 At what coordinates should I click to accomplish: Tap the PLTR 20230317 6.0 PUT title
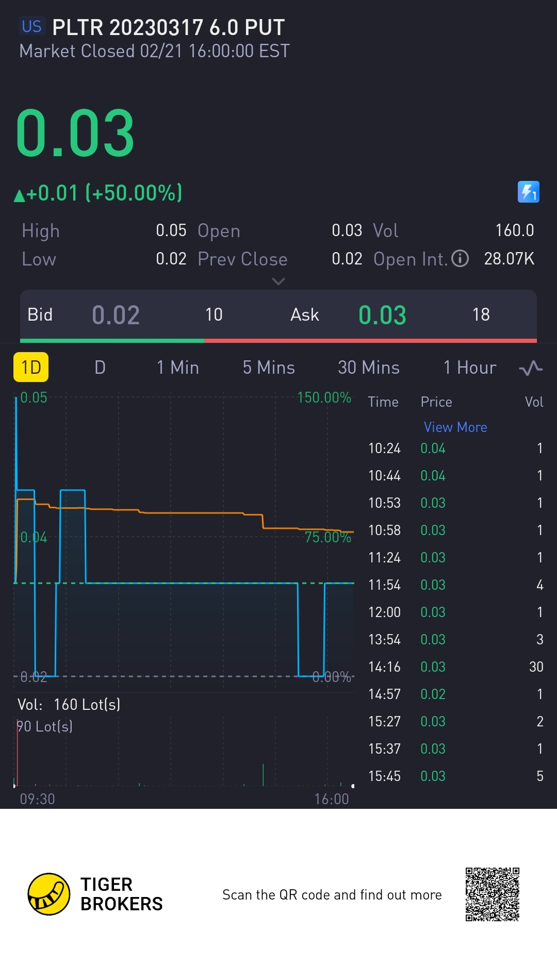click(x=169, y=27)
